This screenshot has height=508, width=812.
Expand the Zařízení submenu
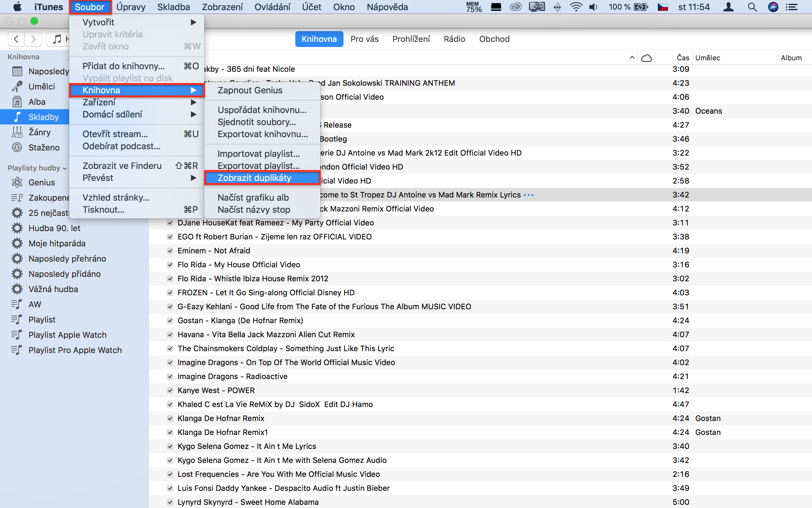point(136,102)
